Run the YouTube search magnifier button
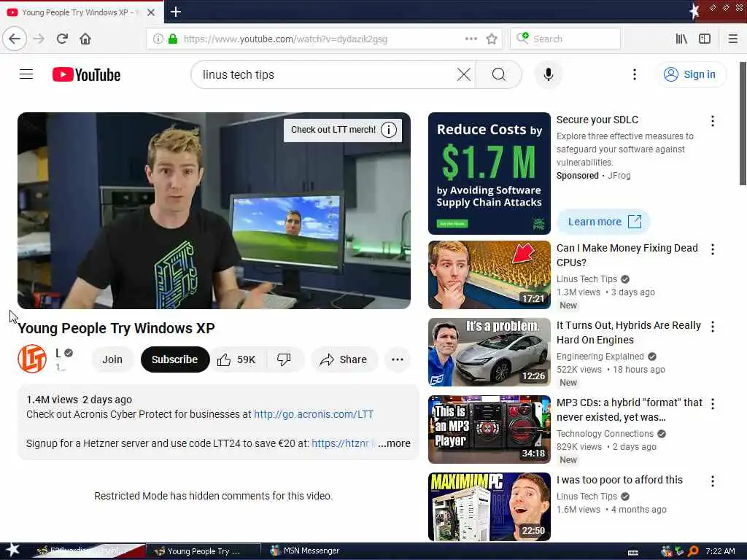This screenshot has height=560, width=747. click(499, 75)
